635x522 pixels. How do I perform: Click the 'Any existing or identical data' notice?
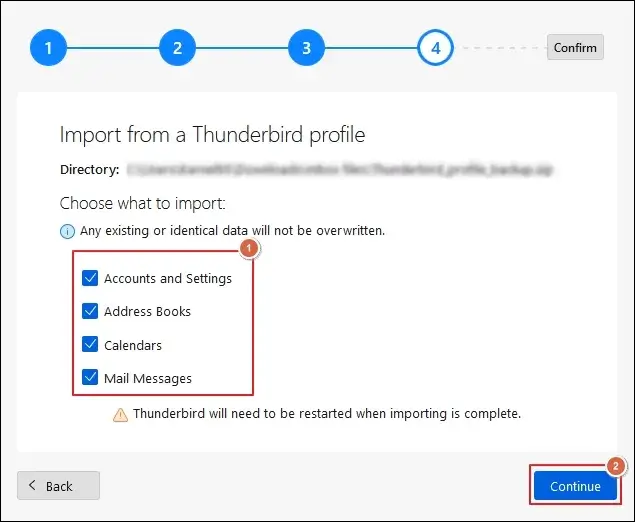coord(232,231)
